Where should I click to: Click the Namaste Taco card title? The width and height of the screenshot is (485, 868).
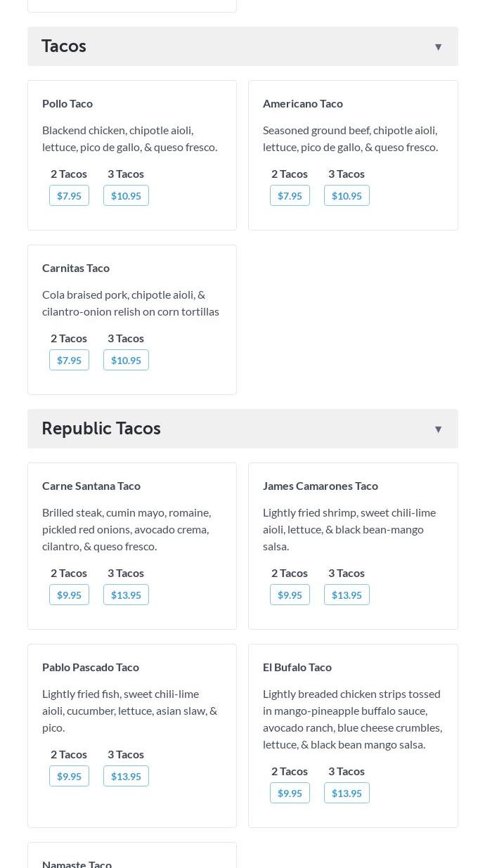coord(77,864)
